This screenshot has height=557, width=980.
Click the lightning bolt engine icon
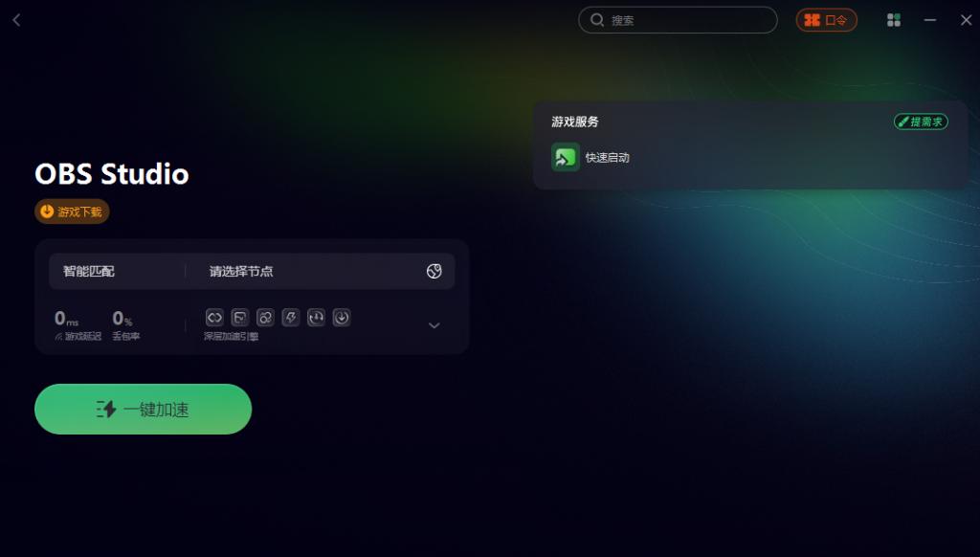coord(291,318)
